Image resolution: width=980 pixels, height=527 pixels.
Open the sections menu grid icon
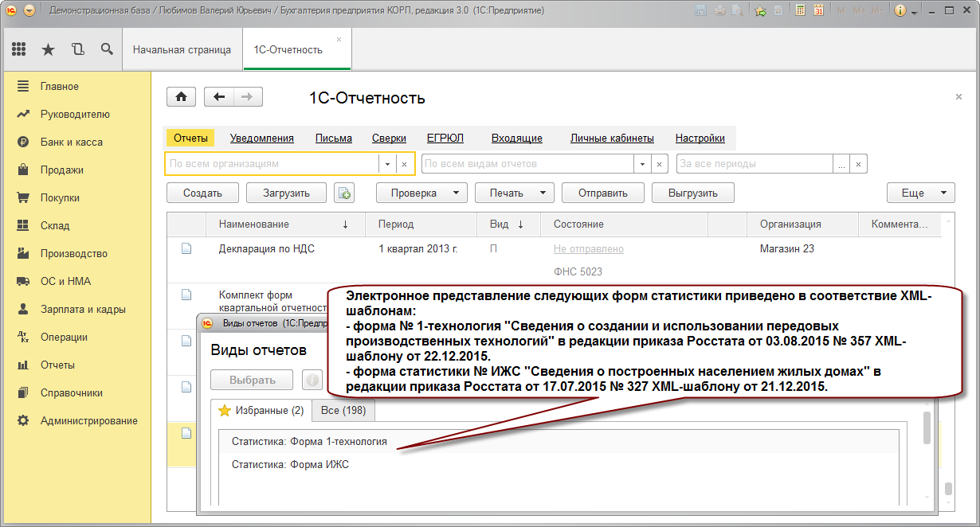pos(19,49)
